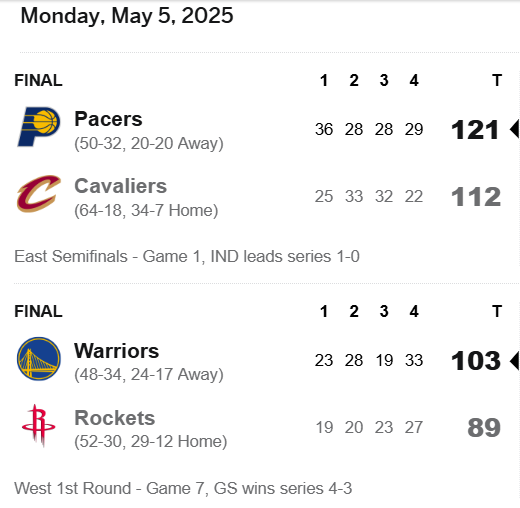Select the Warriors final score 103
Viewport: 520px width, 508px height.
coord(476,361)
